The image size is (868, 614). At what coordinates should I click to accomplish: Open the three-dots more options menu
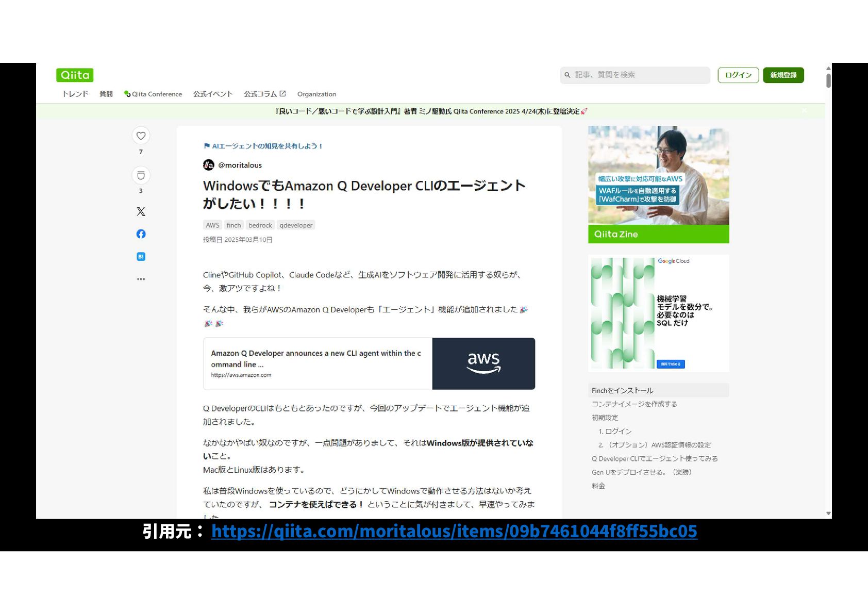pos(141,279)
